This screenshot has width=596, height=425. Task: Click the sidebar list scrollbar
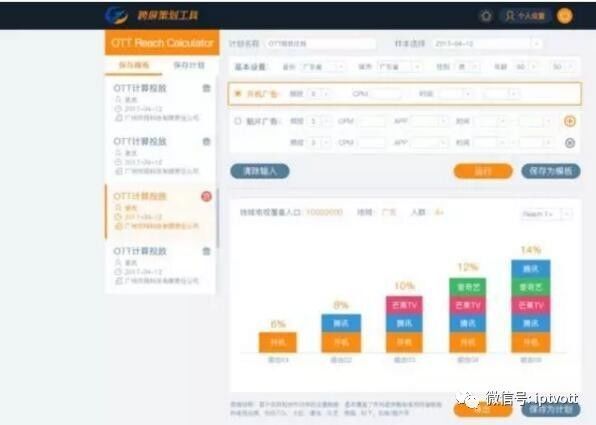[x=217, y=217]
